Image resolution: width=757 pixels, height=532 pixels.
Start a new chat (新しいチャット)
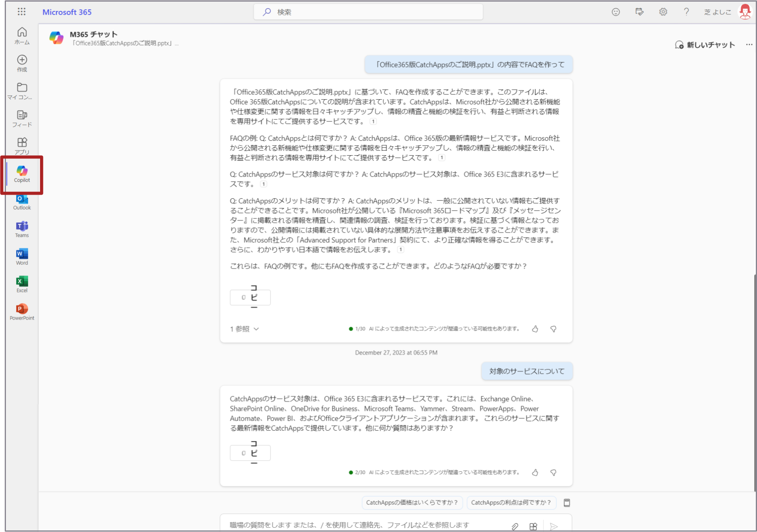705,45
